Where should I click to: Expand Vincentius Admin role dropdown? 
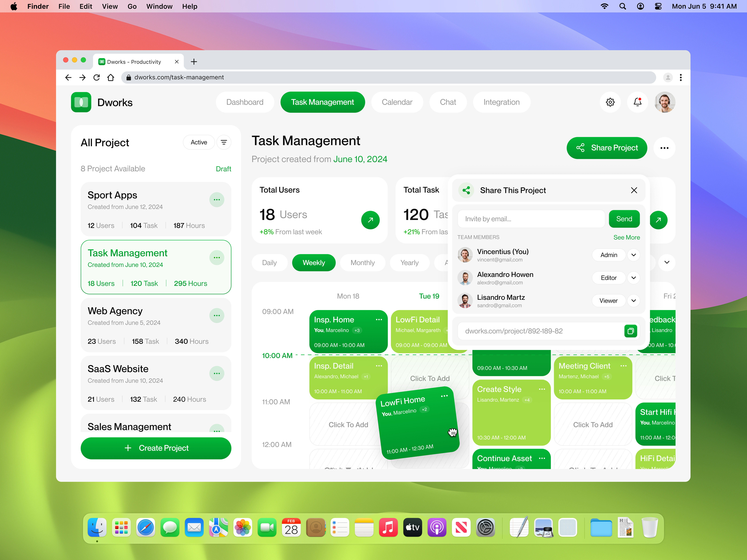point(634,255)
